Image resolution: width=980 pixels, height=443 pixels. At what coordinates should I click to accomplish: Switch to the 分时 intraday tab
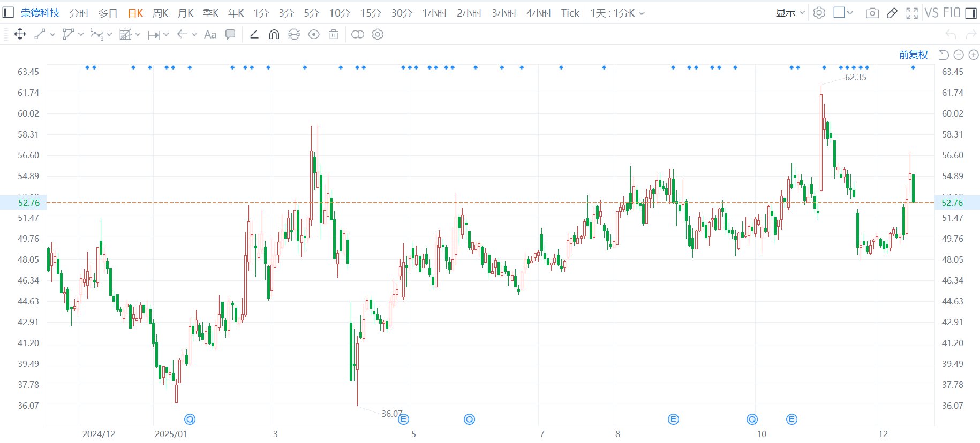79,13
